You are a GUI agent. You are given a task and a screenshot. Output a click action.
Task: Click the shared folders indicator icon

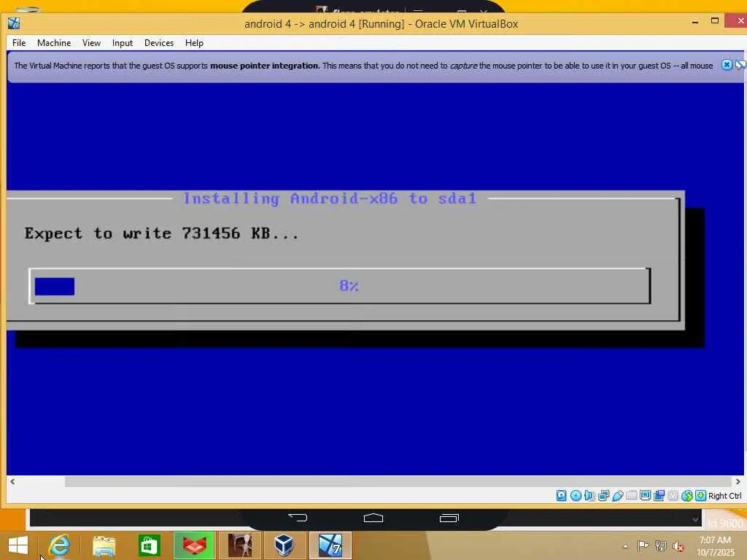click(x=631, y=496)
